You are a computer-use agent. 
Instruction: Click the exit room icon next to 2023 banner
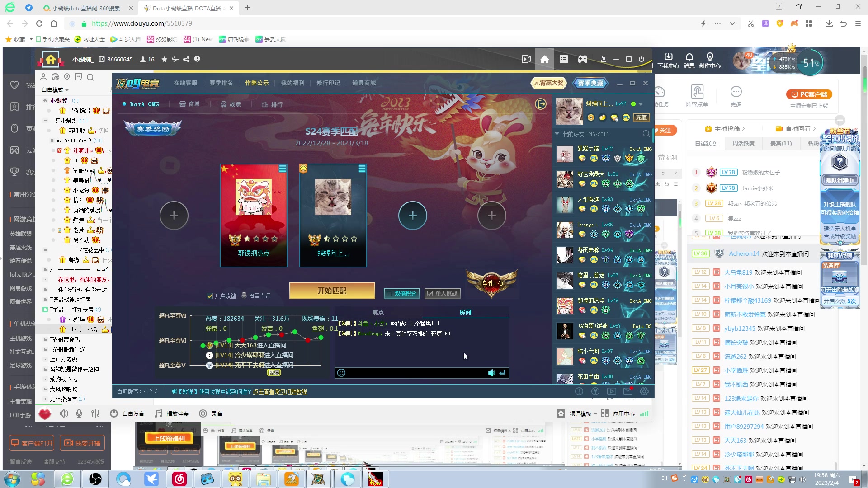click(x=541, y=104)
